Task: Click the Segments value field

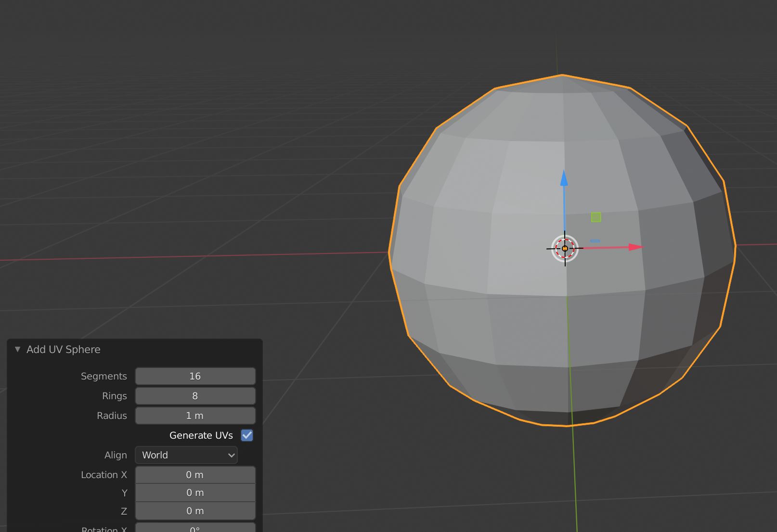Action: (x=195, y=376)
